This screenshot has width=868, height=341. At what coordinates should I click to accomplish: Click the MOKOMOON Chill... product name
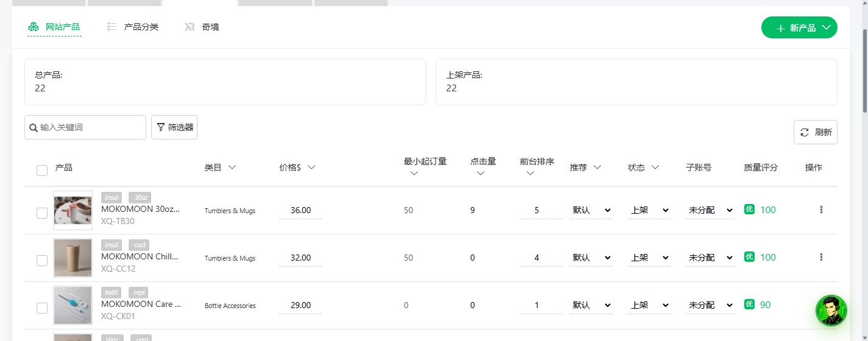pyautogui.click(x=140, y=256)
